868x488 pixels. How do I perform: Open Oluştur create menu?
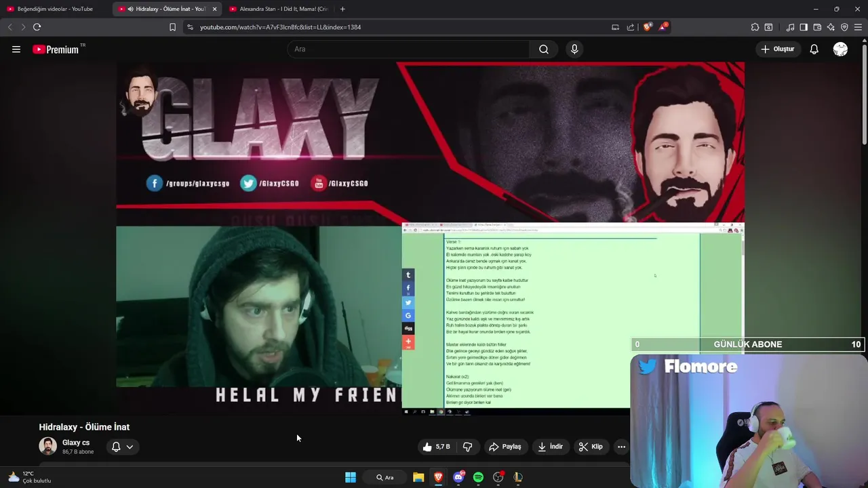pos(777,49)
